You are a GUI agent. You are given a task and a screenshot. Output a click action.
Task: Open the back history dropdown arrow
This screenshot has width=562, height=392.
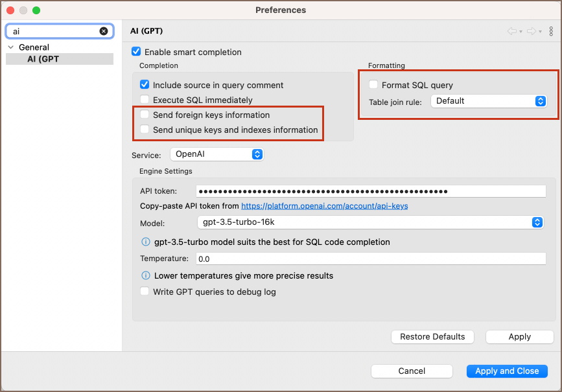[521, 32]
